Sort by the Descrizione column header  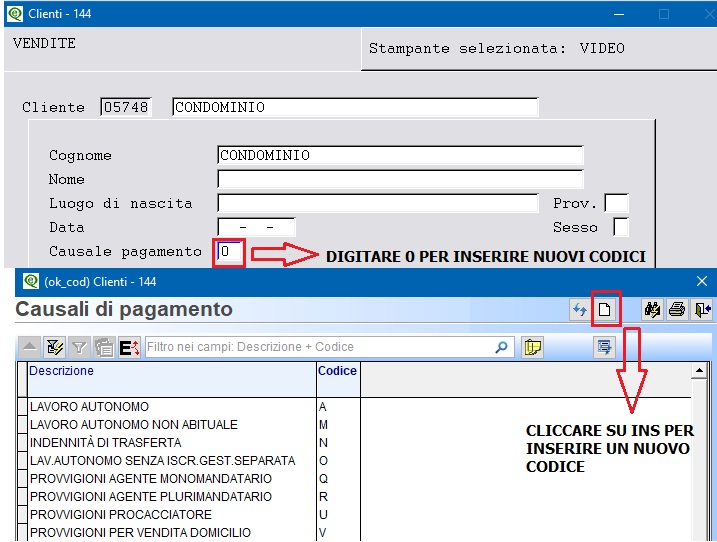[x=172, y=380]
